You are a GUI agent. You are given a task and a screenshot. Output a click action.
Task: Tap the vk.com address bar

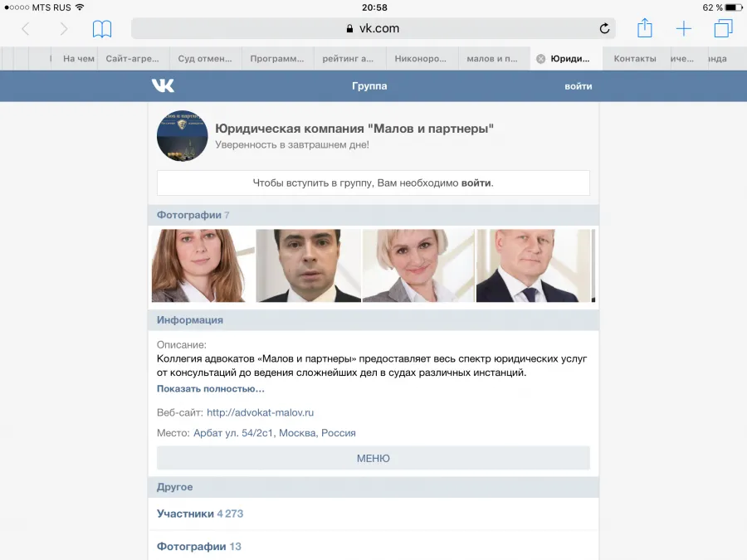[373, 28]
